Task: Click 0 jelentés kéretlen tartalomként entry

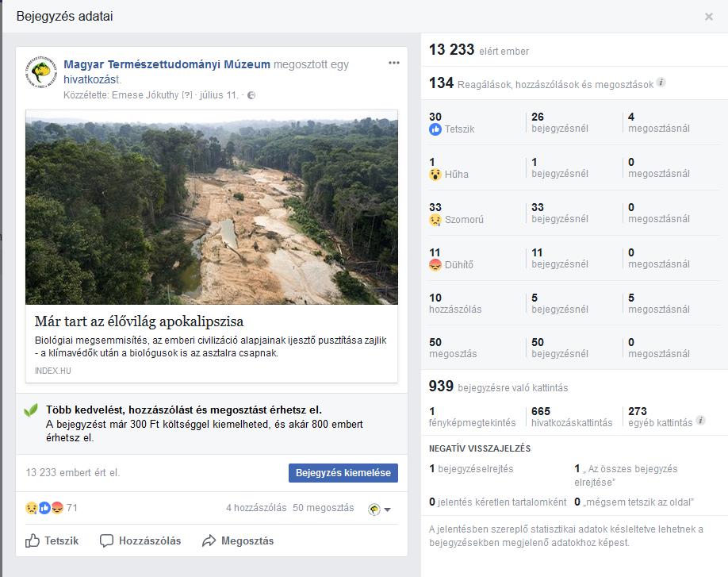Action: (497, 502)
